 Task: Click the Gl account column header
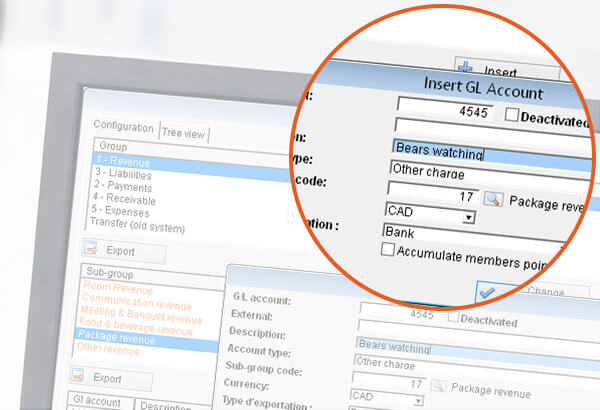[x=101, y=400]
